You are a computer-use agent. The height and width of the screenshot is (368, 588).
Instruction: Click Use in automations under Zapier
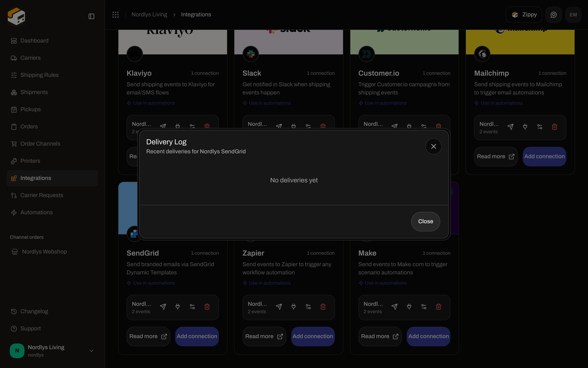(267, 283)
